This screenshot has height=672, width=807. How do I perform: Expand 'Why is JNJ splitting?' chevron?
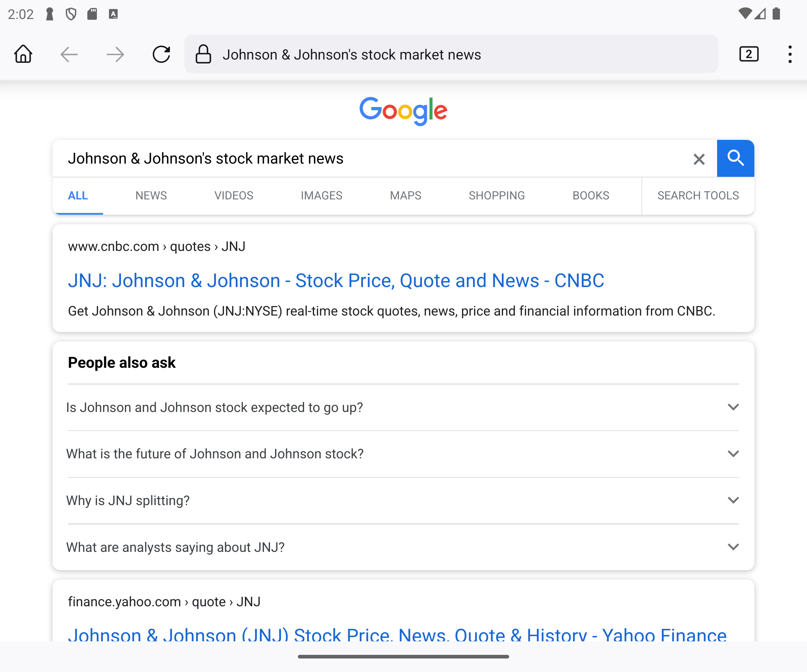[x=733, y=500]
